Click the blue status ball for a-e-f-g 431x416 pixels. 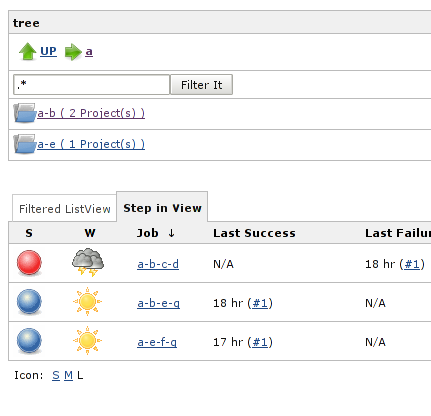click(x=29, y=341)
